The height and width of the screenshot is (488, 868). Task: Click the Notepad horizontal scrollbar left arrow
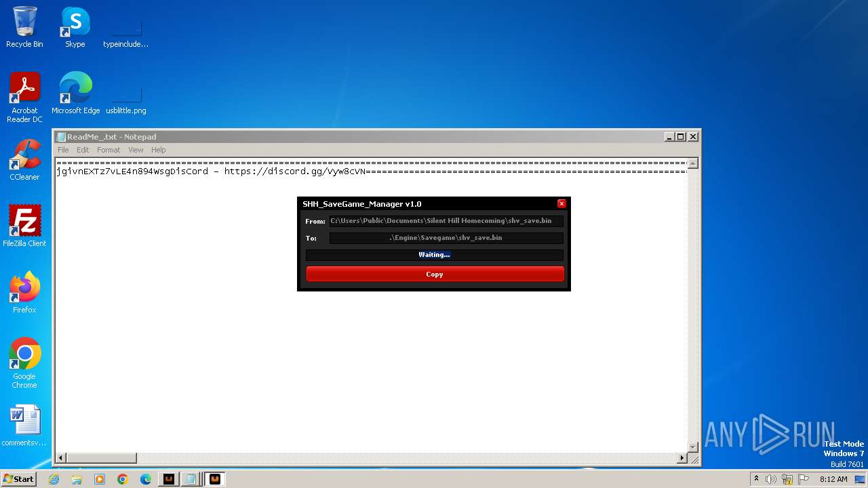point(61,458)
